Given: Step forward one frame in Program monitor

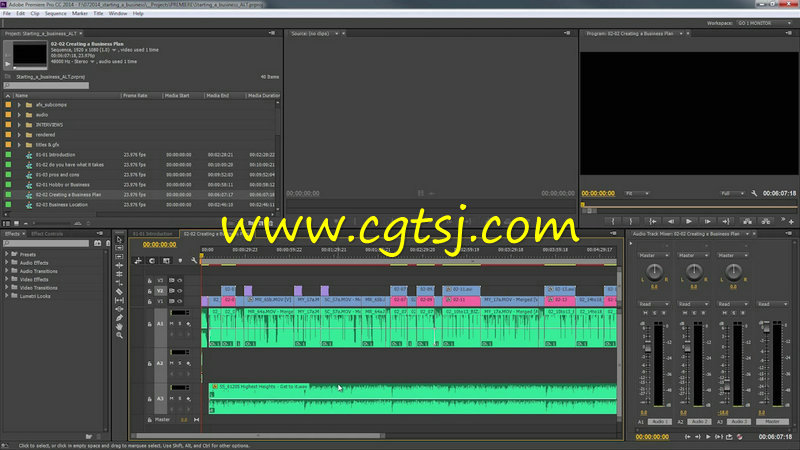Looking at the screenshot, I should [x=708, y=221].
